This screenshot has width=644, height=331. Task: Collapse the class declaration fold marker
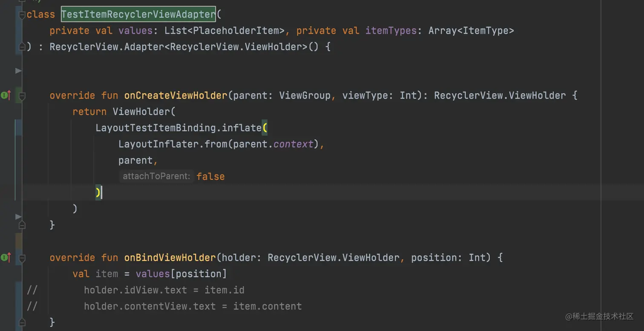(x=22, y=15)
